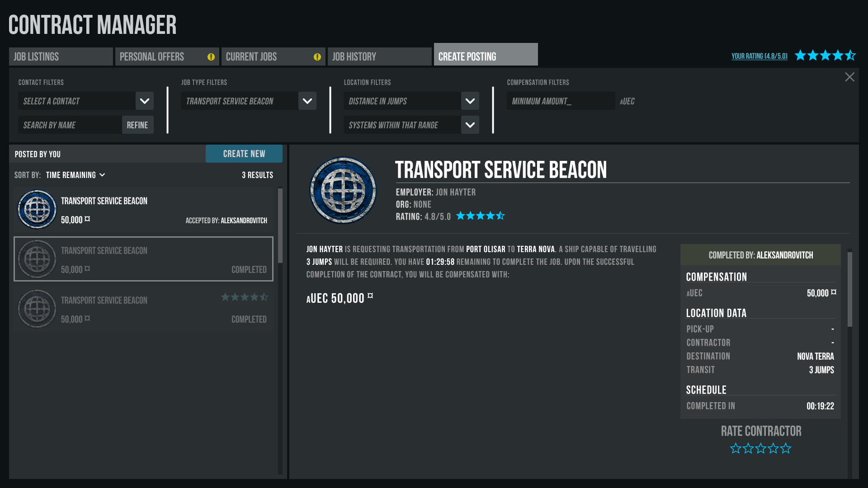The image size is (868, 488).
Task: Switch to the Job Listings tab
Action: pyautogui.click(x=61, y=57)
